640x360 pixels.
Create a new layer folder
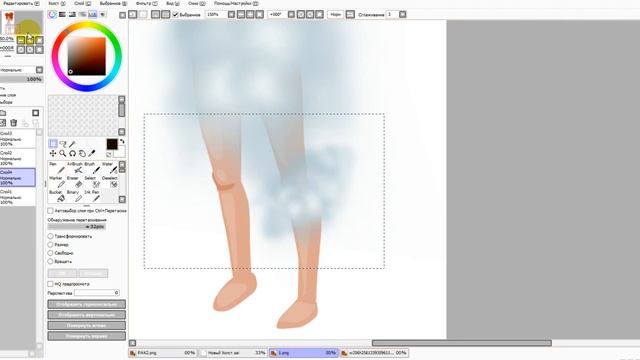pos(3,113)
